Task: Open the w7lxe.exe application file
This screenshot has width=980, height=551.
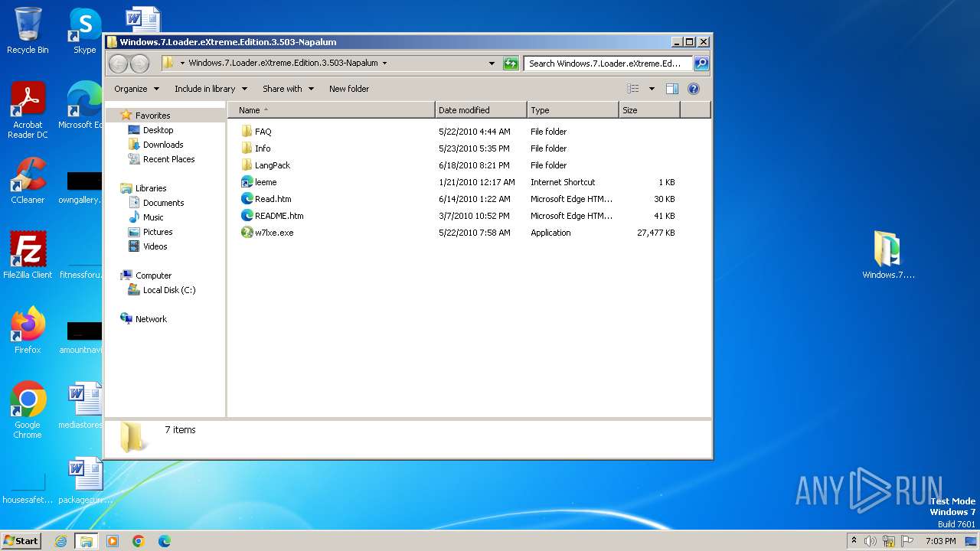Action: 273,233
